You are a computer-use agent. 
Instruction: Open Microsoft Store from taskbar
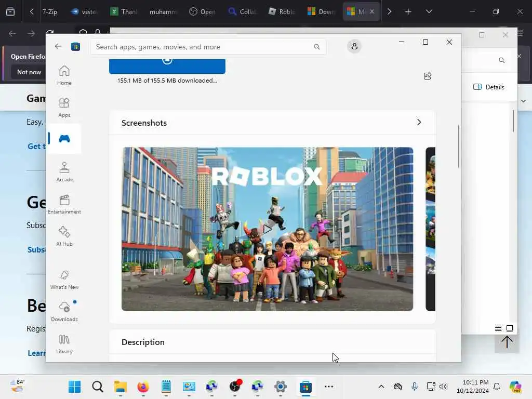point(305,387)
